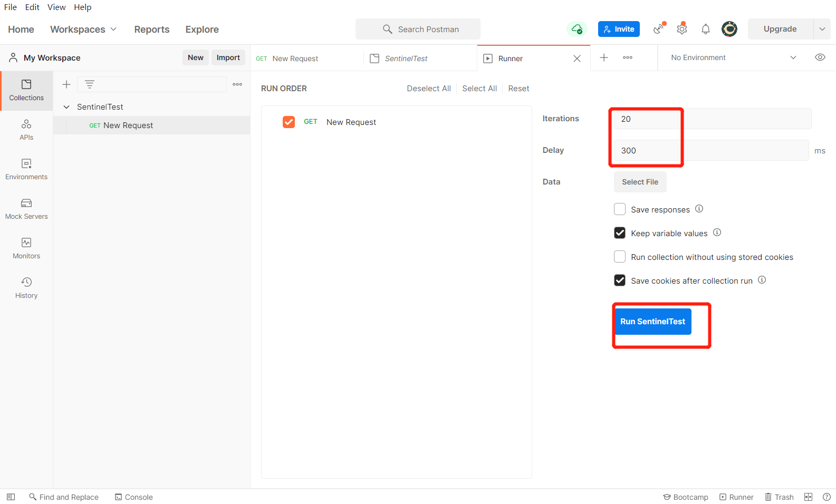The width and height of the screenshot is (836, 504).
Task: Open Trash in status bar
Action: (779, 497)
